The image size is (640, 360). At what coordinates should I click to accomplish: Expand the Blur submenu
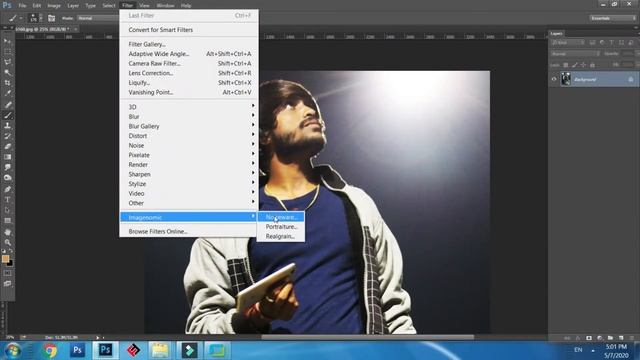click(189, 116)
